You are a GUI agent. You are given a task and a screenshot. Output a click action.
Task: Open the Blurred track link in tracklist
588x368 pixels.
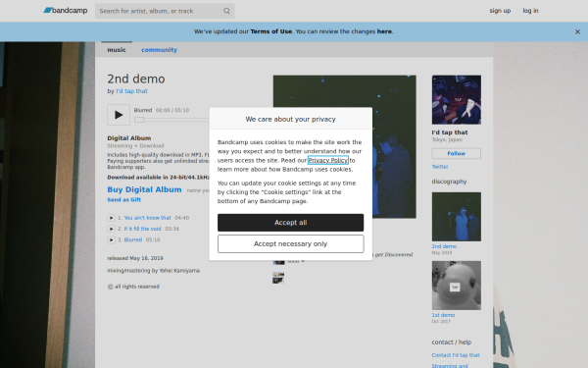[x=133, y=239]
